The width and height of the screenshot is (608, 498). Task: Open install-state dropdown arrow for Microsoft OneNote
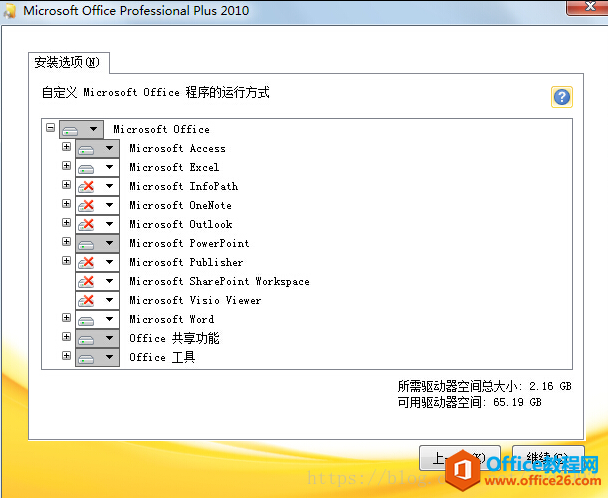(109, 205)
